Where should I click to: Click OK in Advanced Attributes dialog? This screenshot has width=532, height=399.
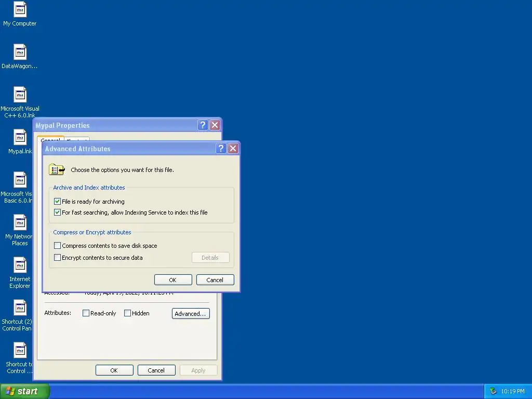(173, 280)
